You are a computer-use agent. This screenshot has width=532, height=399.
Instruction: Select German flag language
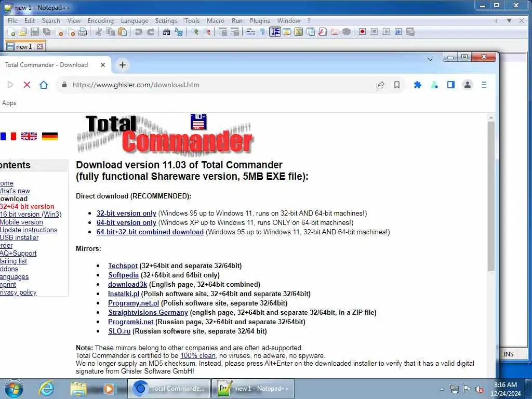(50, 137)
